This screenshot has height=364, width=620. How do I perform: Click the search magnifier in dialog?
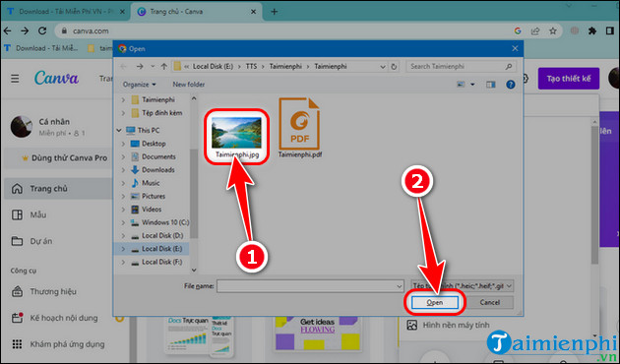point(510,66)
